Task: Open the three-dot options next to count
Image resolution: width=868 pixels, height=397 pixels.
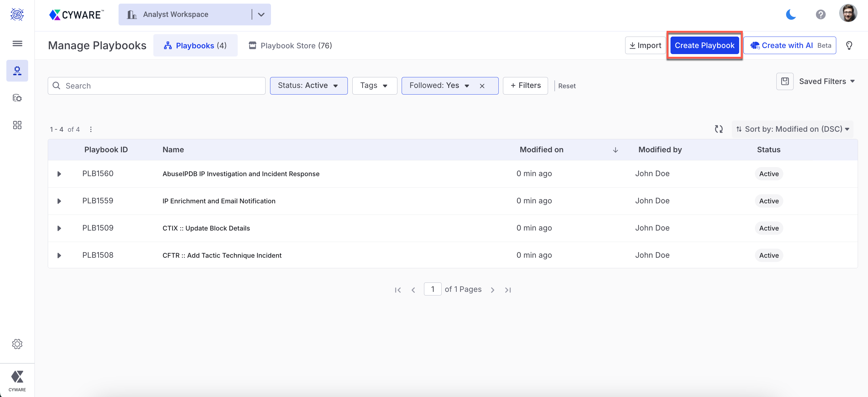Action: pos(91,129)
